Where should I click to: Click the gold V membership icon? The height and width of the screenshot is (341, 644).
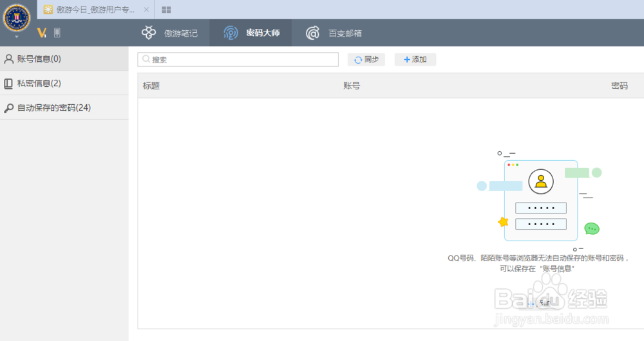41,33
